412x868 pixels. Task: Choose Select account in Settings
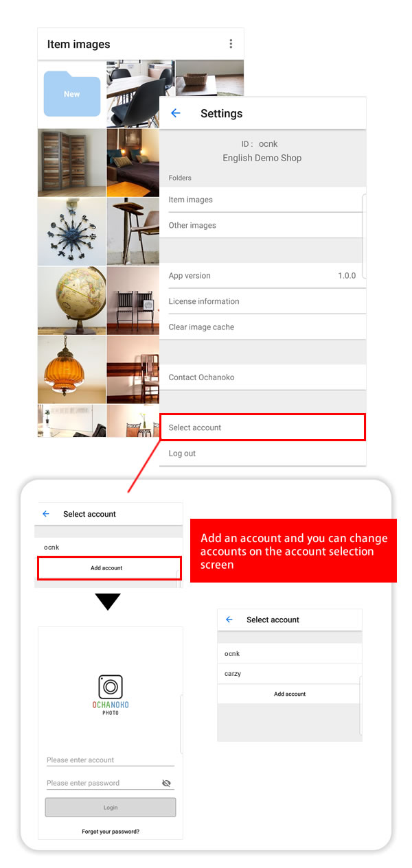tap(262, 427)
